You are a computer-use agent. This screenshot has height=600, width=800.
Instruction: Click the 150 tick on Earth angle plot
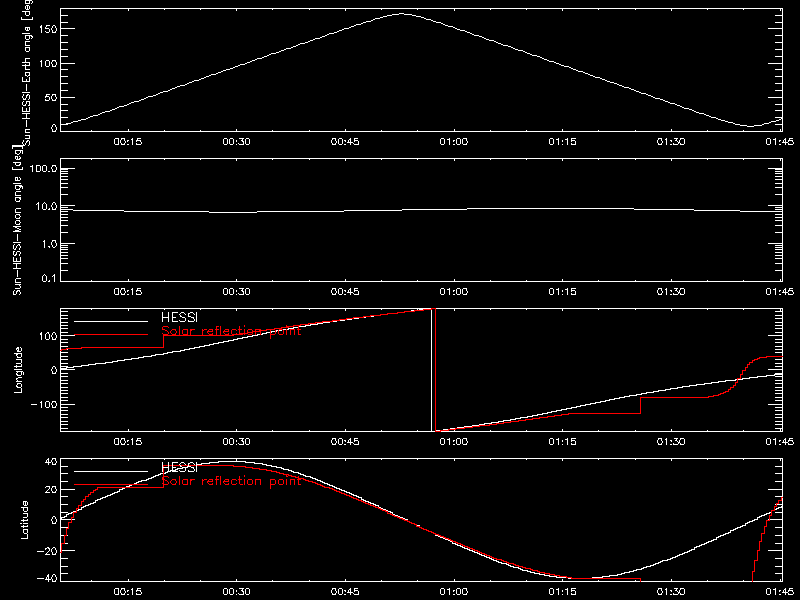click(49, 29)
